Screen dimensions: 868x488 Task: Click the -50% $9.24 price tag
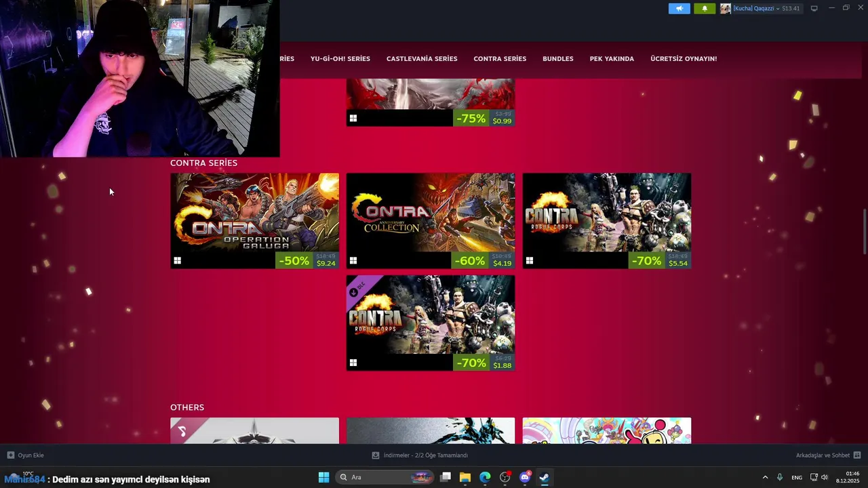307,260
